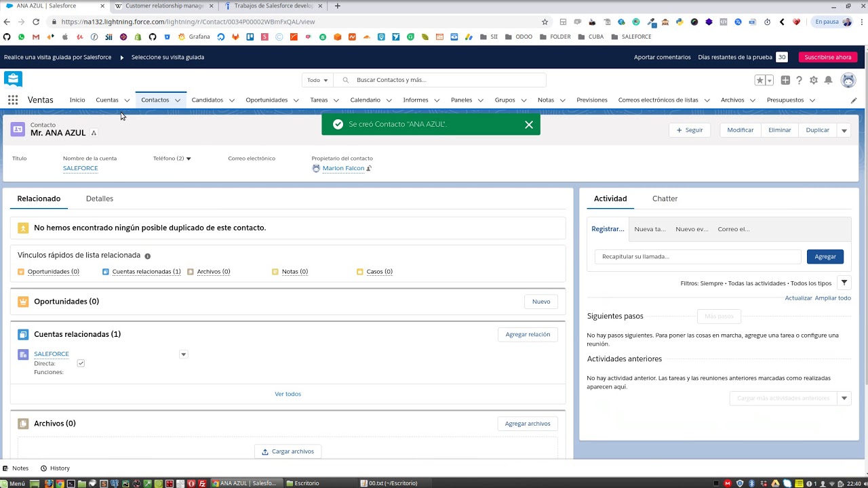Image resolution: width=868 pixels, height=488 pixels.
Task: Click the History utility bar item
Action: pyautogui.click(x=55, y=468)
